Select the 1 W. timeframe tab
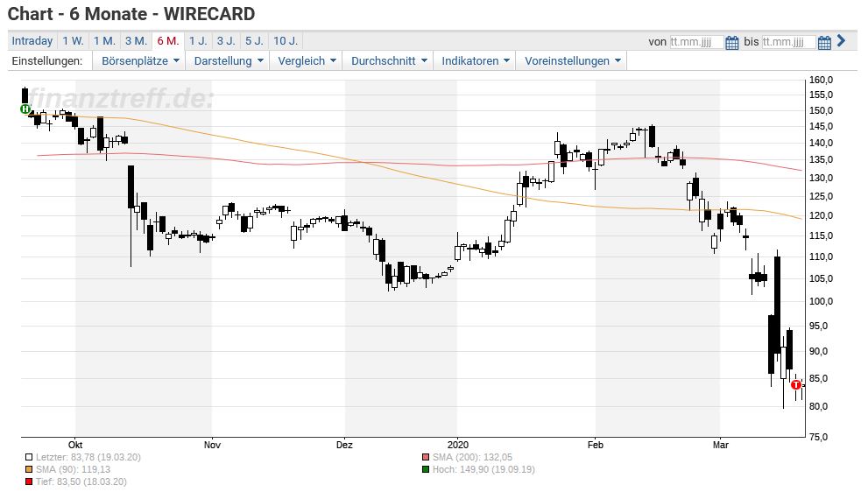The width and height of the screenshot is (868, 499). point(73,41)
